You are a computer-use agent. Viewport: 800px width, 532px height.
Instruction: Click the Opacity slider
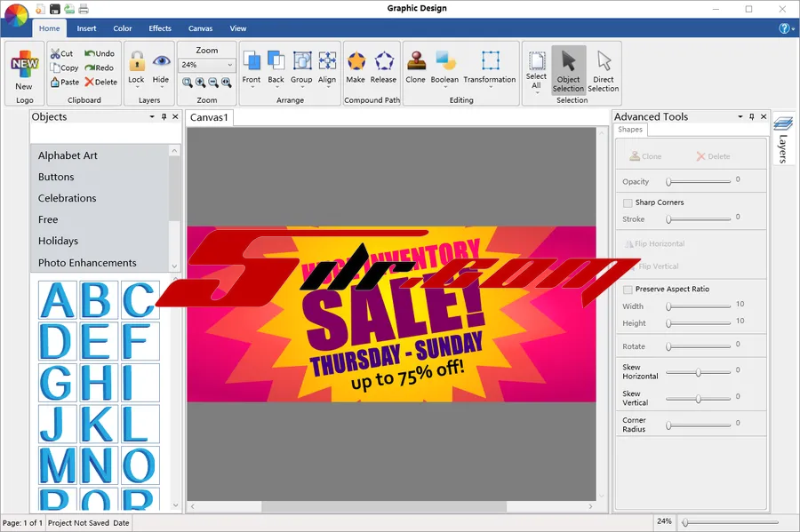[699, 182]
